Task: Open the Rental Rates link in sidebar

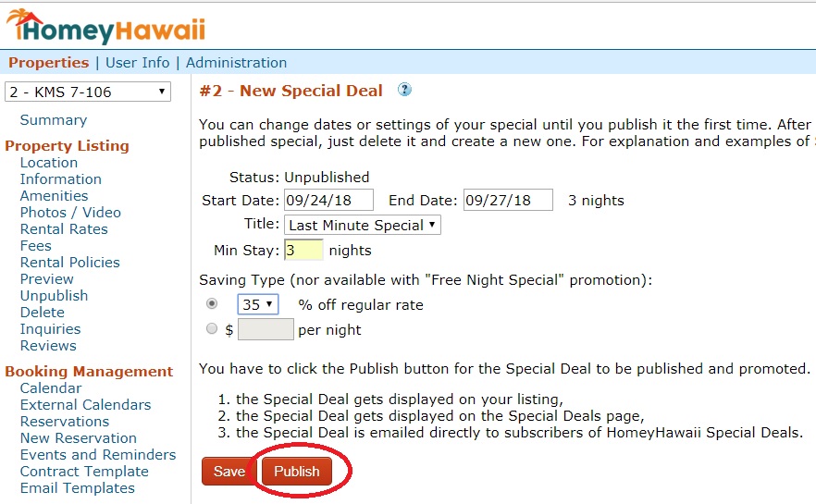Action: click(64, 228)
